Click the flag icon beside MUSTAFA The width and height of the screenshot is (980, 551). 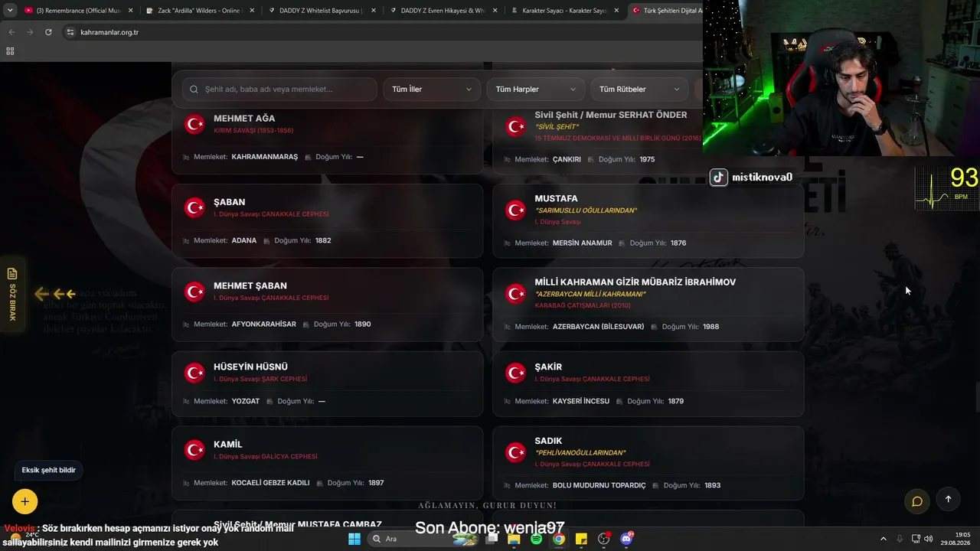(x=516, y=210)
